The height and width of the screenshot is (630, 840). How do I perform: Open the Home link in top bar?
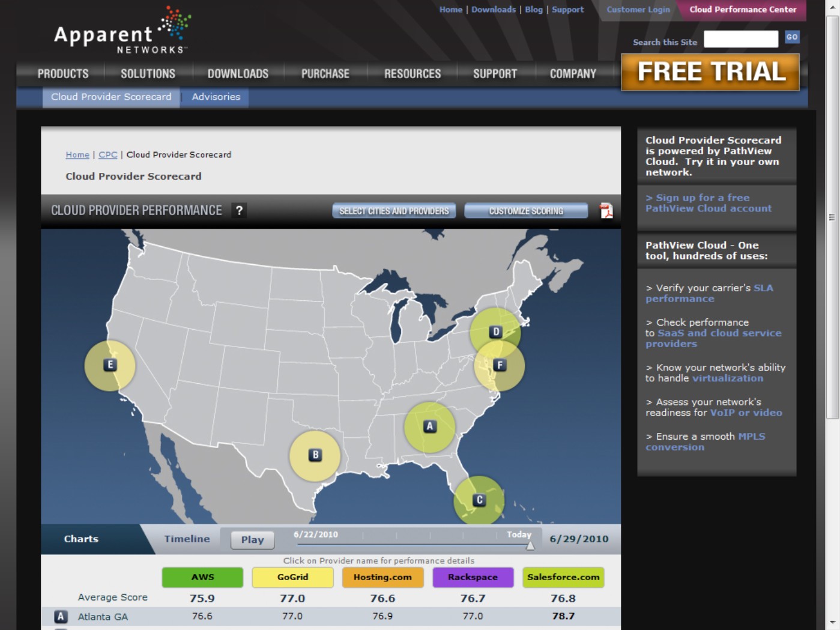451,10
